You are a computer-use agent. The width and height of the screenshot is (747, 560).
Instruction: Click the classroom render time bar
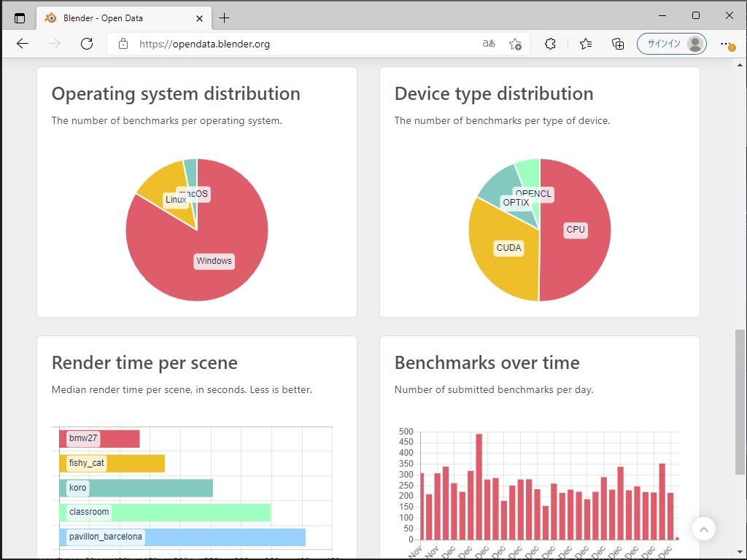click(165, 513)
